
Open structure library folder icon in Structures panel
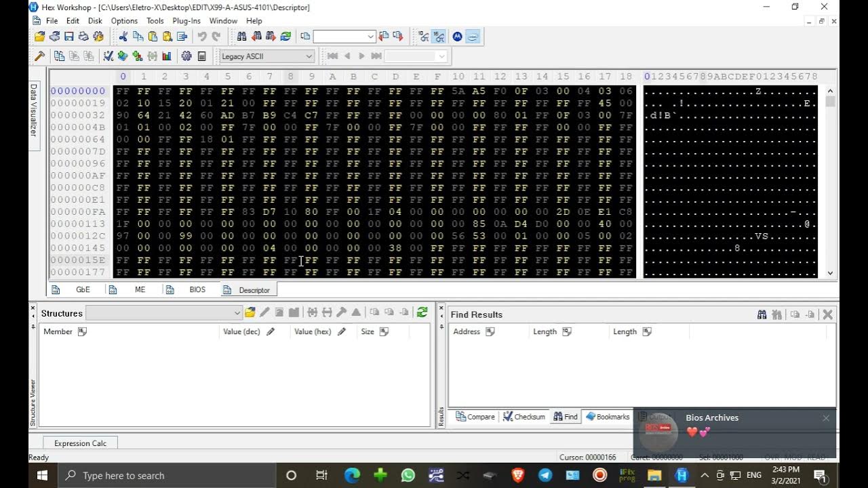click(x=250, y=312)
